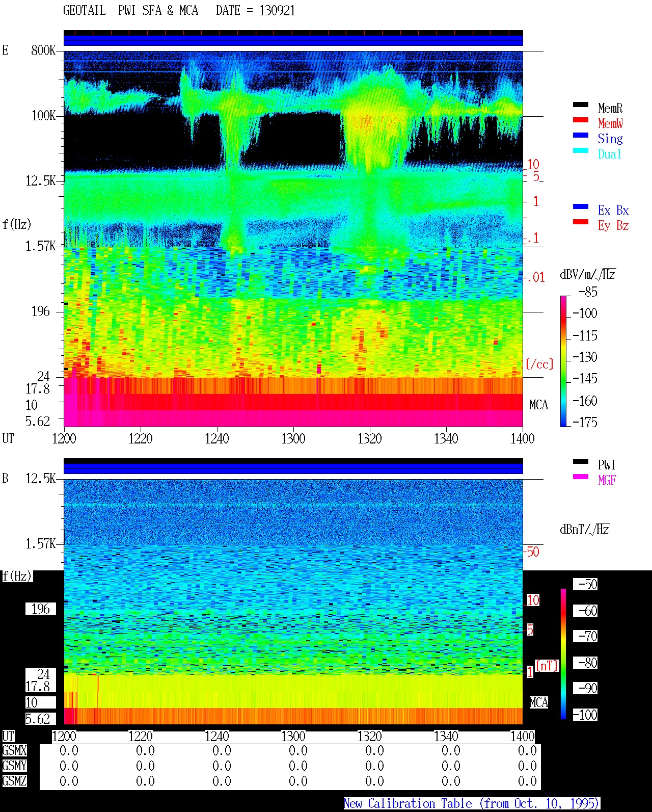Select the MemW legend text
The width and height of the screenshot is (652, 812).
[x=610, y=123]
